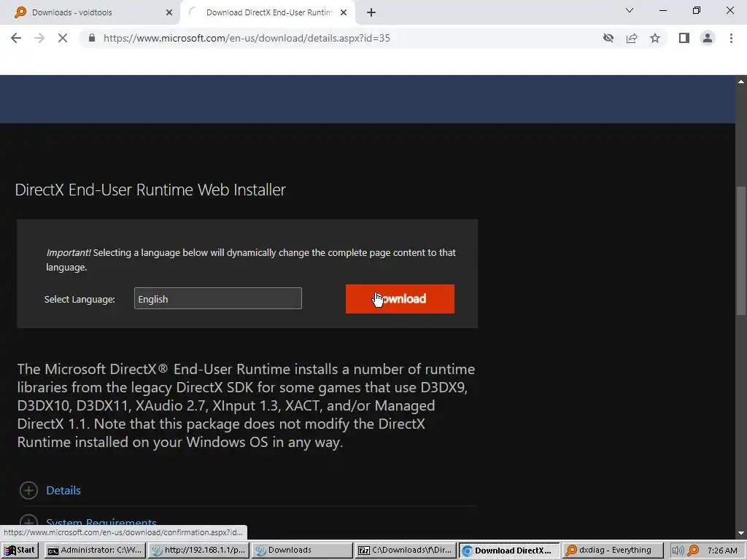Click the volume speaker tray icon
This screenshot has width=747, height=560.
click(678, 551)
